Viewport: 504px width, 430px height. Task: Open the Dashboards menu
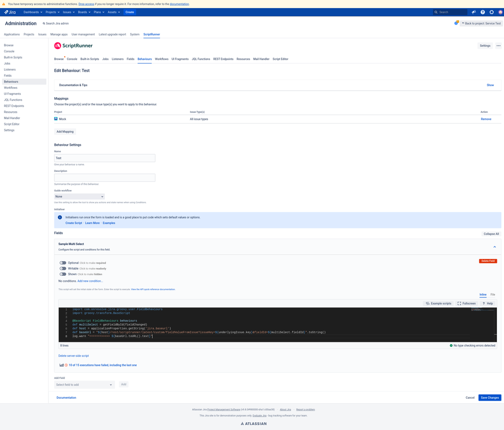(x=32, y=12)
